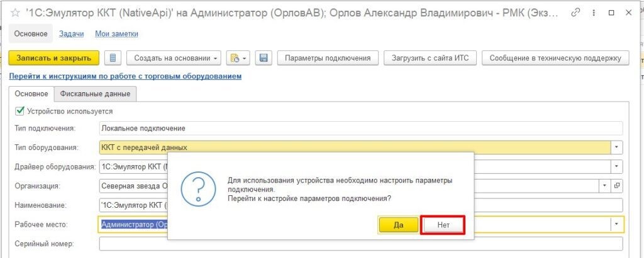
Task: Click the document list icon next to Записать и закрыть
Action: tap(113, 58)
